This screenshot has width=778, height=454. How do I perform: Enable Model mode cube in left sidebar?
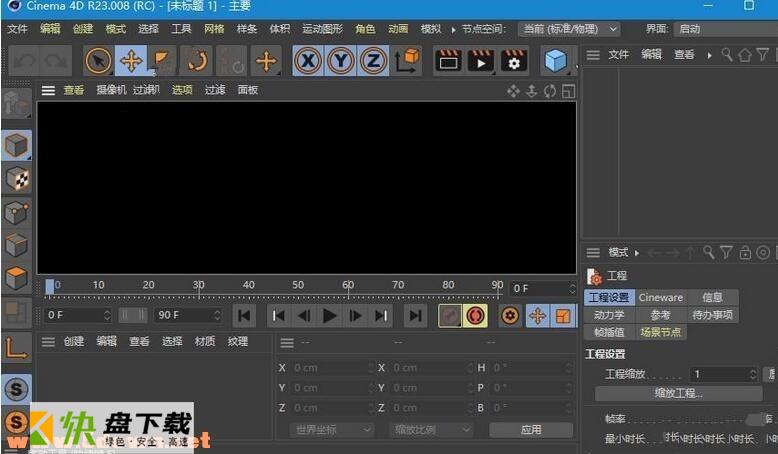point(16,146)
